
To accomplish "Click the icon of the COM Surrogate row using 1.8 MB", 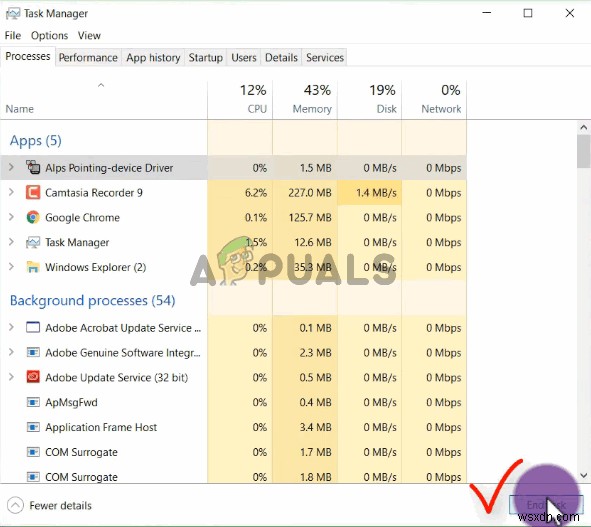I will pyautogui.click(x=33, y=477).
